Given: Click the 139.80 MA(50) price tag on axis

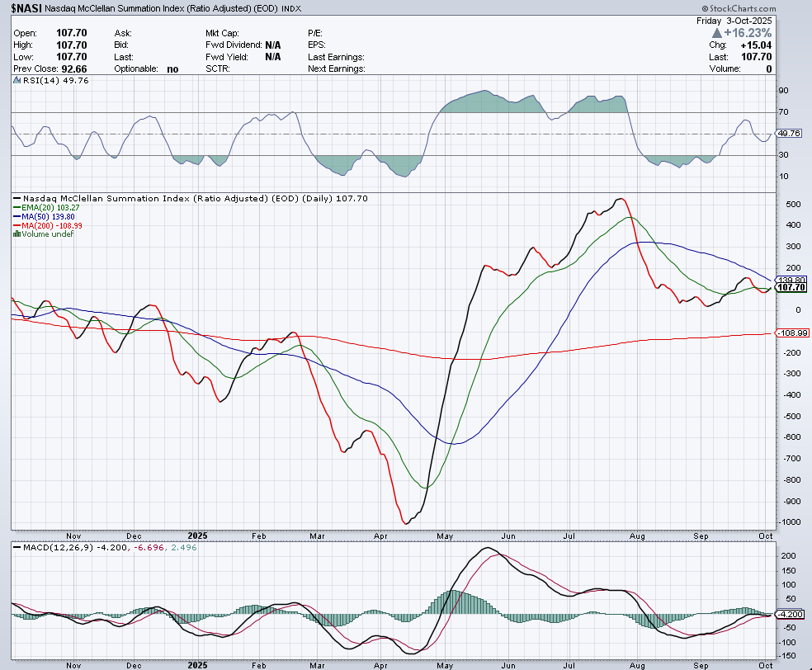Looking at the screenshot, I should pos(792,280).
